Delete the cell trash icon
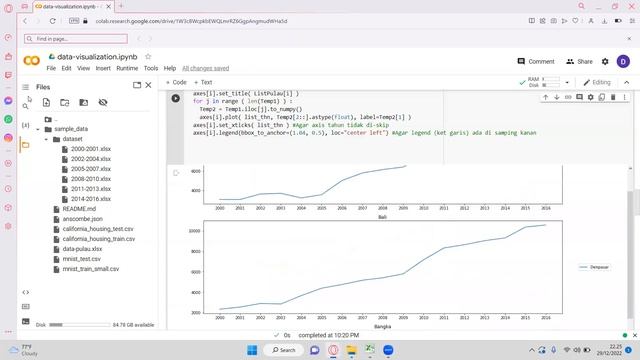This screenshot has height=360, width=640. (x=613, y=97)
